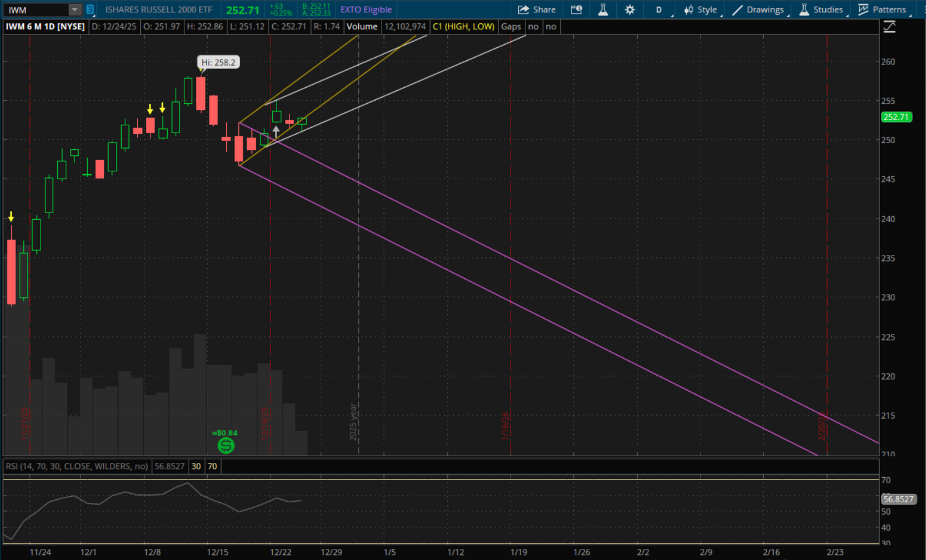
Task: Click the yellow down arrow above the leftmost candle
Action: tap(11, 217)
